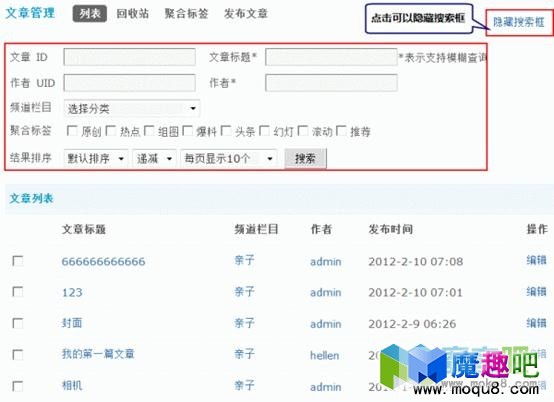Click the 搜索 button

[x=305, y=158]
